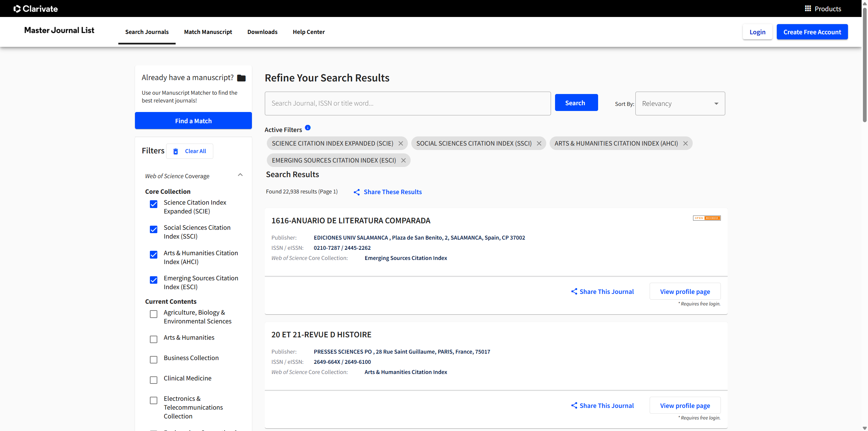Image resolution: width=868 pixels, height=431 pixels.
Task: Check the Arts & Humanities Current Contents box
Action: (x=154, y=339)
